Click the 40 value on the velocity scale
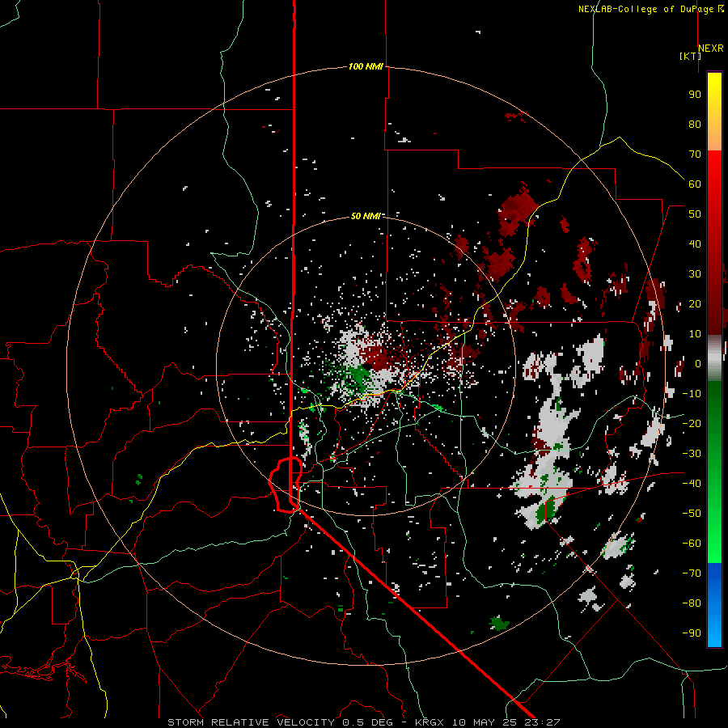Screen dimensions: 728x728 (x=695, y=243)
